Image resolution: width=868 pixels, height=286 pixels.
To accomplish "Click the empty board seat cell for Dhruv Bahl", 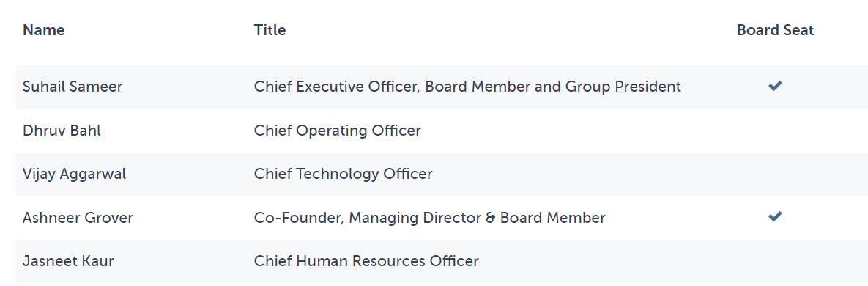I will click(x=775, y=131).
